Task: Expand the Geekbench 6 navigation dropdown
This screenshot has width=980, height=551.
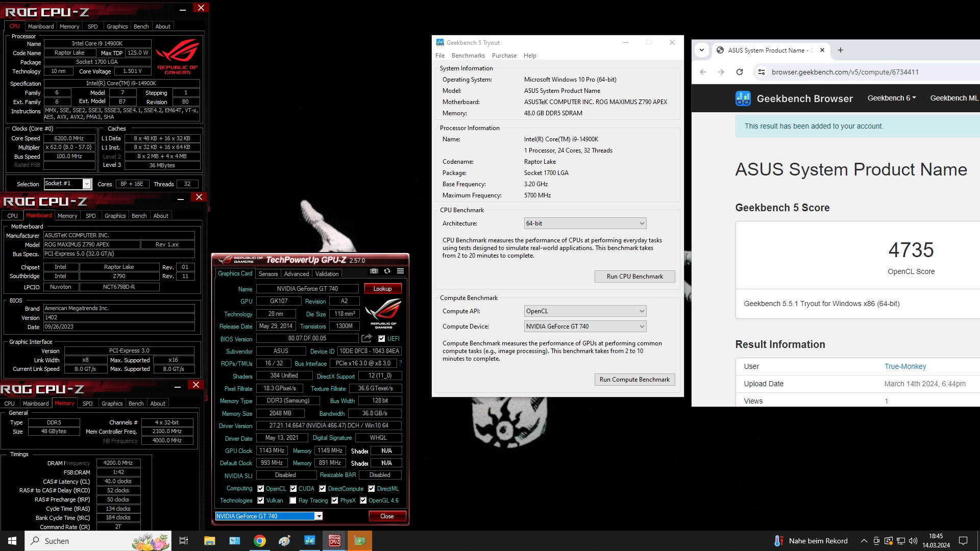Action: click(x=892, y=98)
